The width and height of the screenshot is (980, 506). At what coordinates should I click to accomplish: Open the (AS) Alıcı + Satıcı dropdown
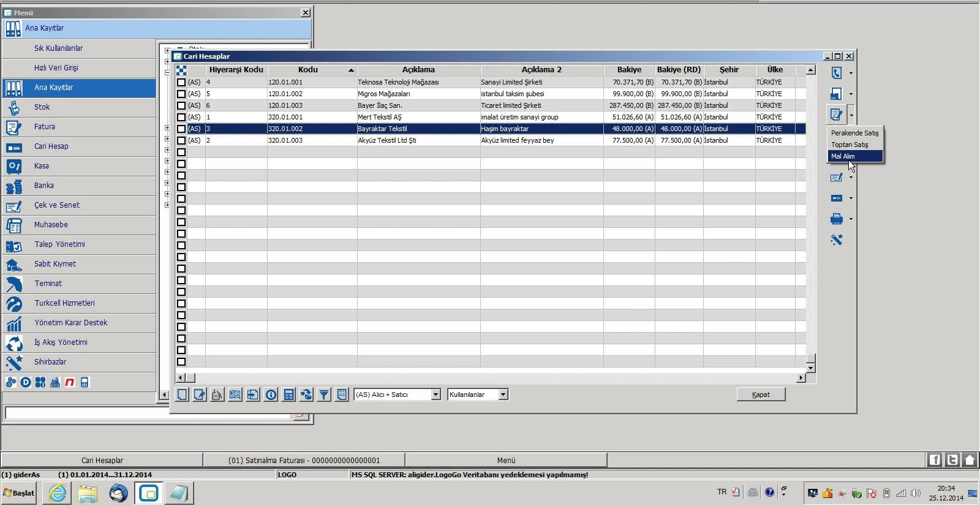coord(436,395)
